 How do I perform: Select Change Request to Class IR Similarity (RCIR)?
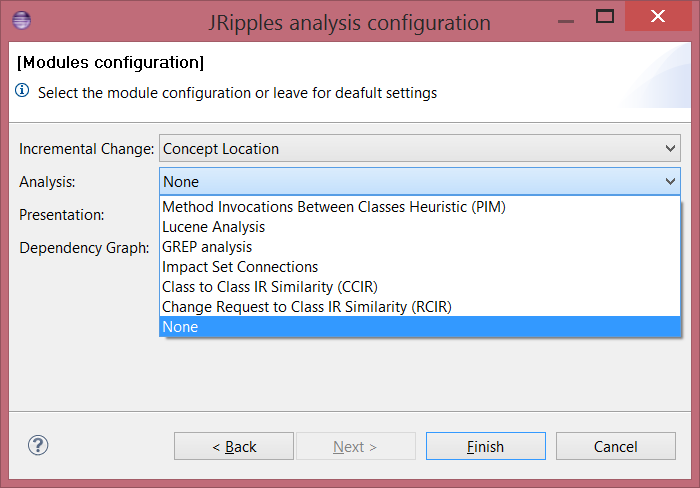point(307,307)
